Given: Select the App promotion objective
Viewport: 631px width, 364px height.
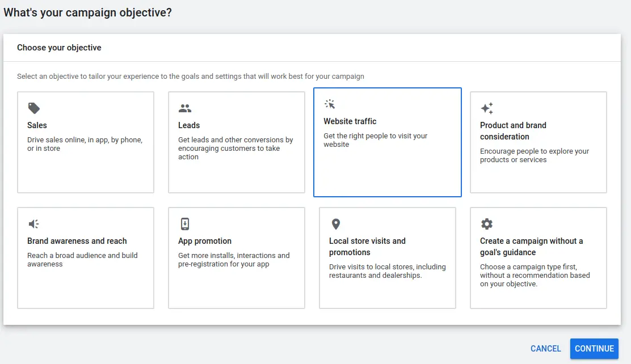Looking at the screenshot, I should tap(236, 258).
